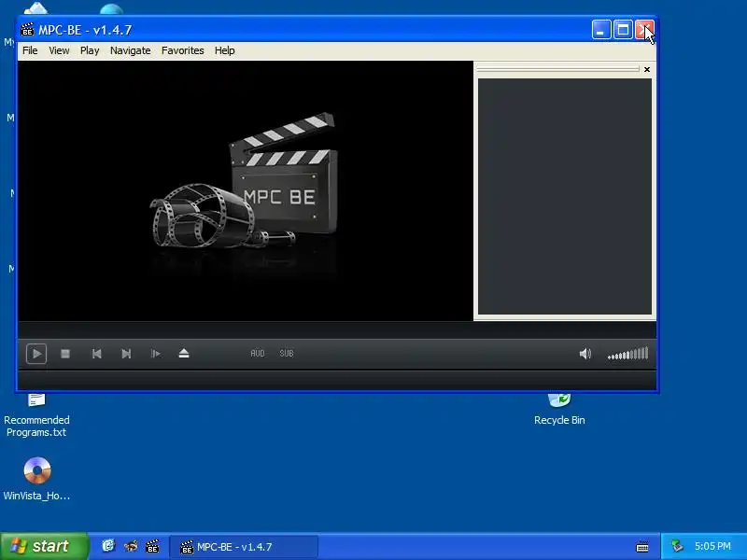Click the on-screen keyboard tray icon
747x560 pixels.
click(x=642, y=547)
